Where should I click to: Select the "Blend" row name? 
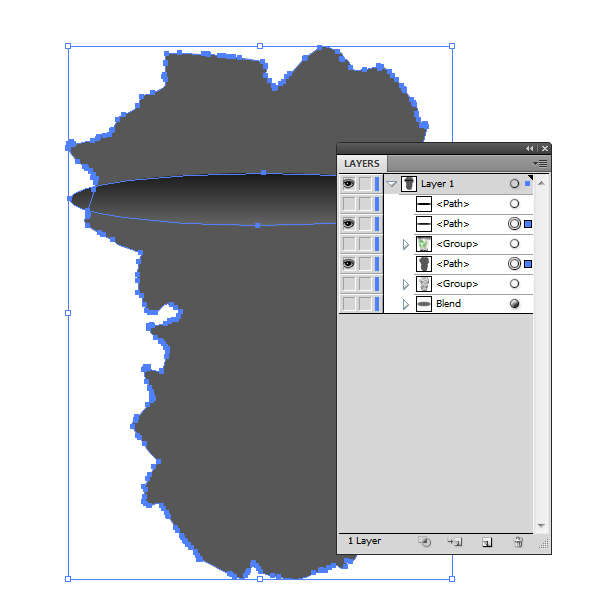click(448, 303)
